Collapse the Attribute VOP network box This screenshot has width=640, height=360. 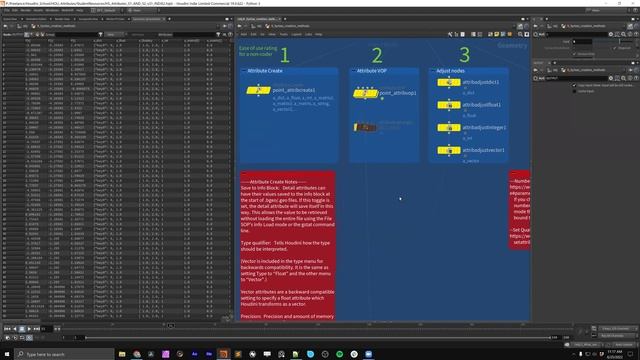(353, 71)
